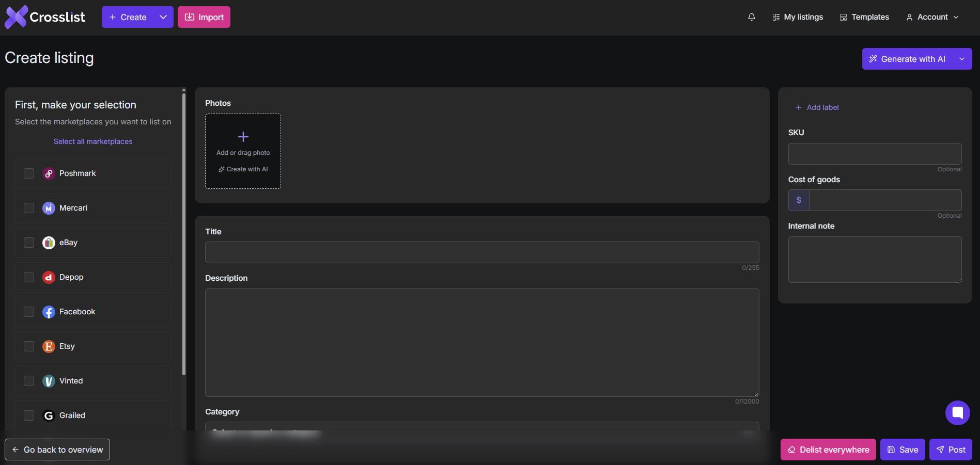Expand the Generate with AI dropdown arrow

pyautogui.click(x=962, y=59)
